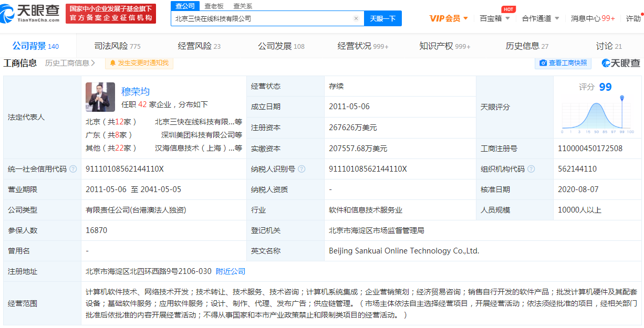Select the 经营状态 value 存续
Screen dimensions: 644x328
point(336,86)
